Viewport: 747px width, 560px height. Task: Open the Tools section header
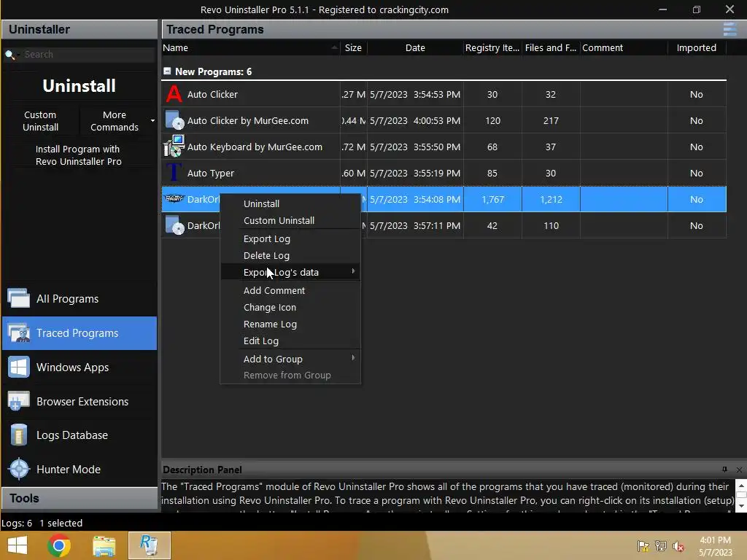[x=79, y=498]
